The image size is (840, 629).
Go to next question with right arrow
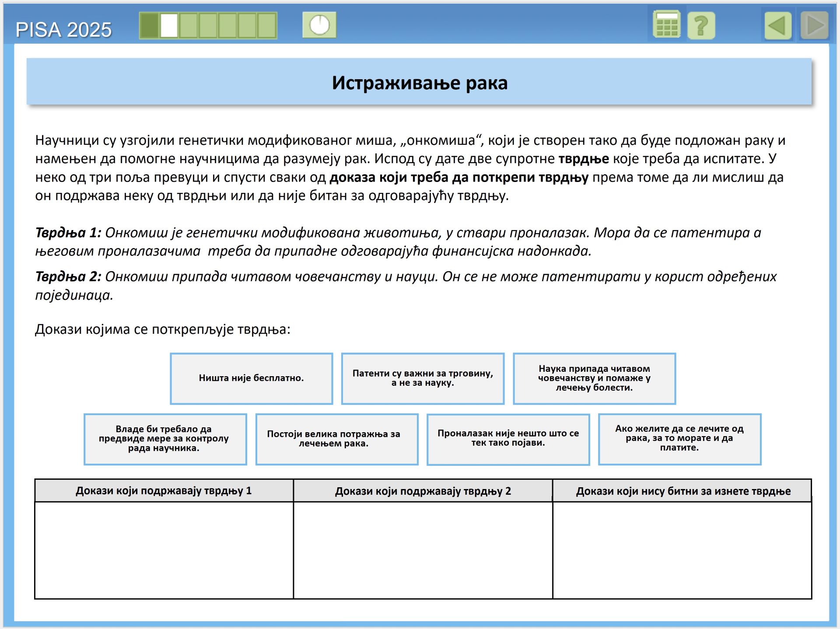click(x=814, y=26)
